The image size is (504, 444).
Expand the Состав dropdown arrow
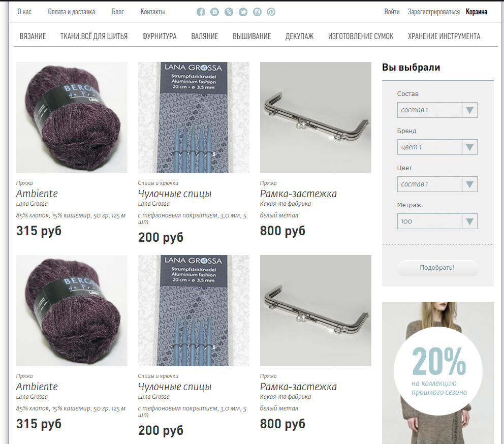tap(469, 110)
